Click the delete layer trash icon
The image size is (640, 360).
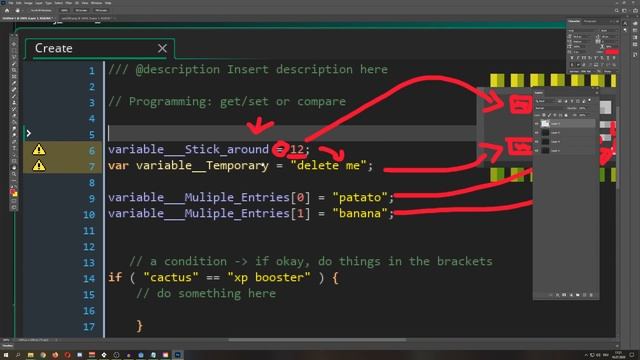coord(591,295)
